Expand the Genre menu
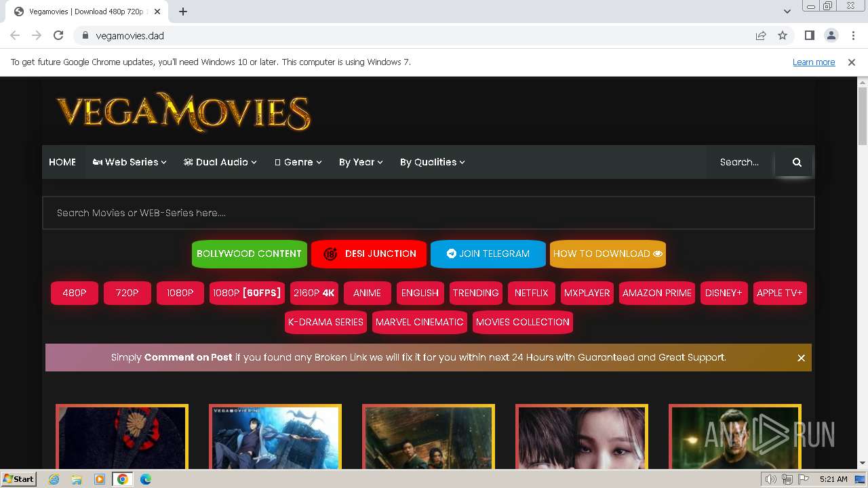 [298, 162]
